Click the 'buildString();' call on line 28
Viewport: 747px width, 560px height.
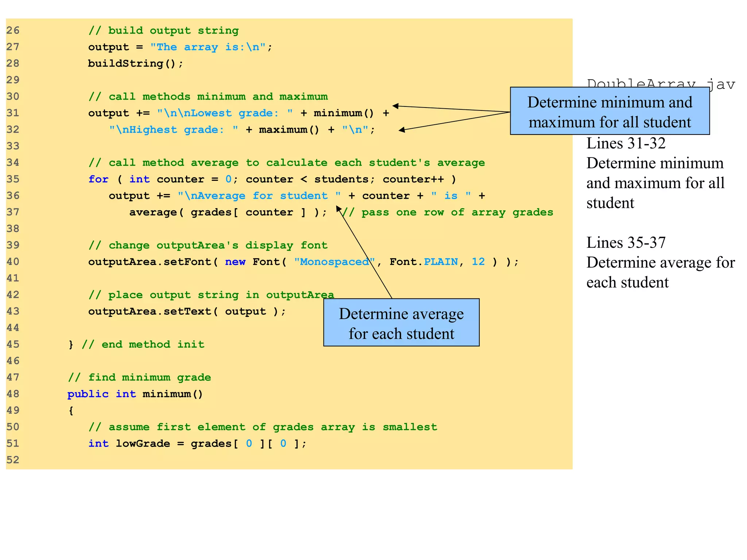point(136,63)
